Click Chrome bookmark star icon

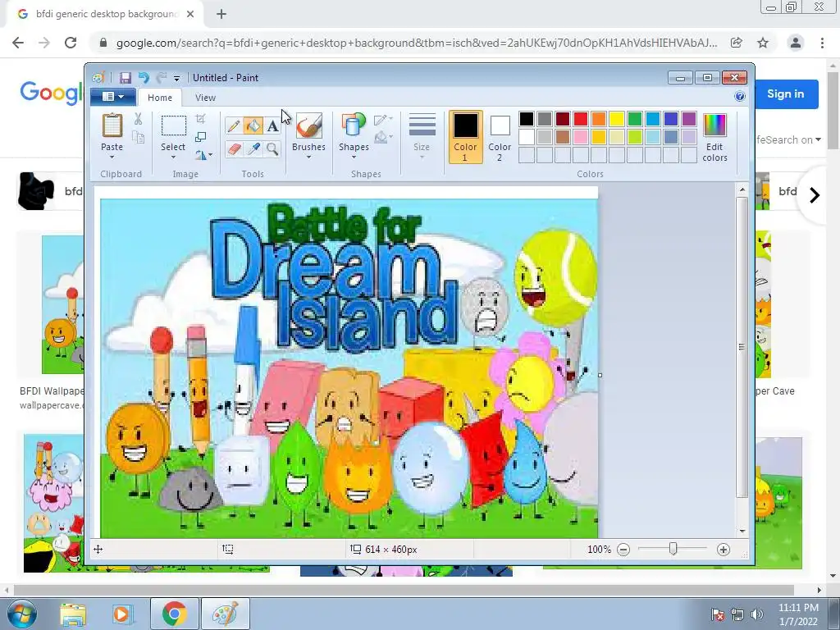[763, 43]
